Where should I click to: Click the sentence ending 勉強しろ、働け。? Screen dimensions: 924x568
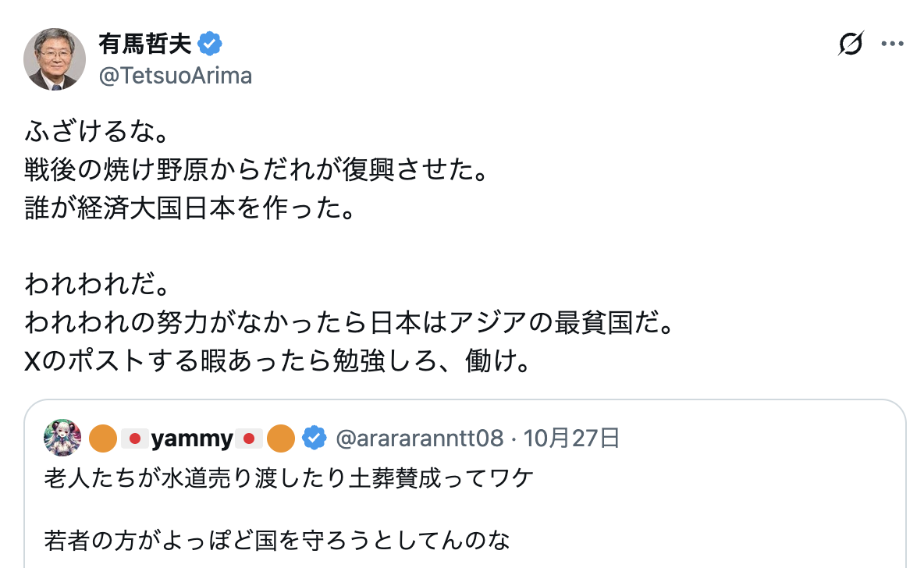point(277,362)
